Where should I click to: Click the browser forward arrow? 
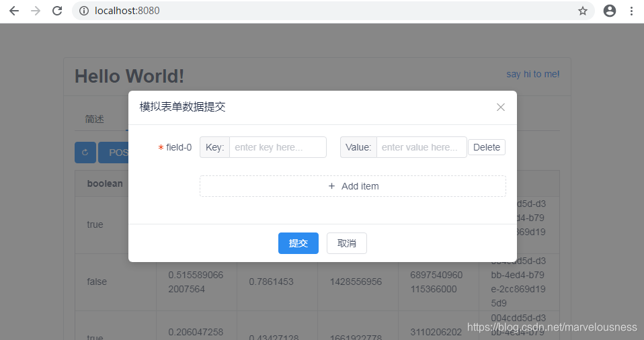click(36, 11)
